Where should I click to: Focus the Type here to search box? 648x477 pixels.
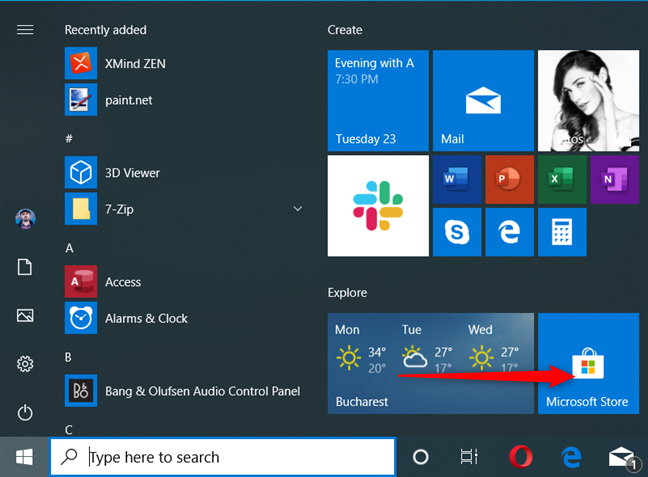(223, 457)
